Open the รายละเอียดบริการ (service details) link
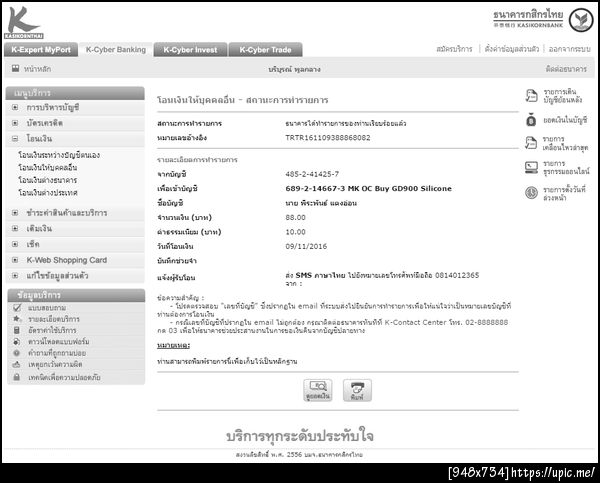The image size is (600, 483). tap(54, 319)
